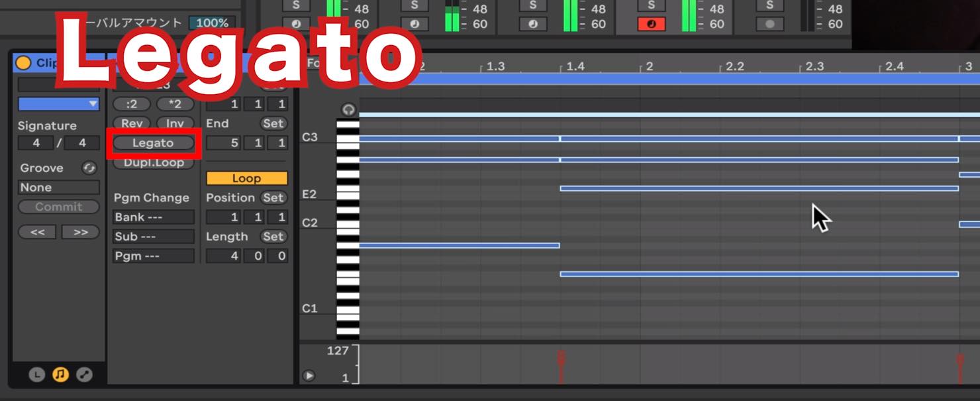Screen dimensions: 980x401
Task: Select the first C3 note before 1.4
Action: pyautogui.click(x=459, y=139)
